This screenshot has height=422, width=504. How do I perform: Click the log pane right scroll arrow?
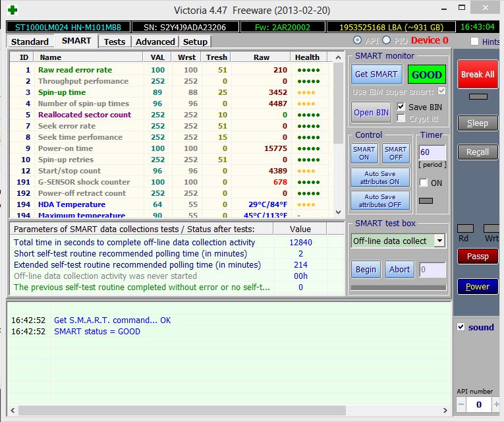click(x=445, y=410)
